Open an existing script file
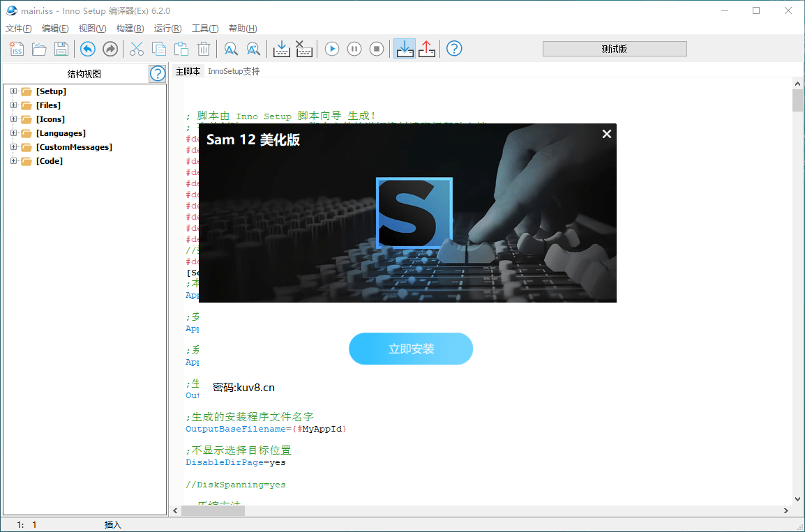The height and width of the screenshot is (532, 805). (x=39, y=49)
